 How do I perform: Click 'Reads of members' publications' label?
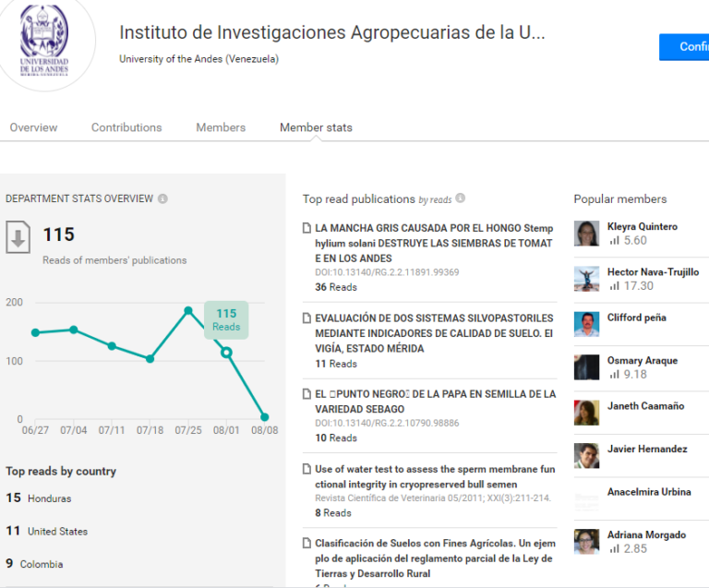pos(114,260)
